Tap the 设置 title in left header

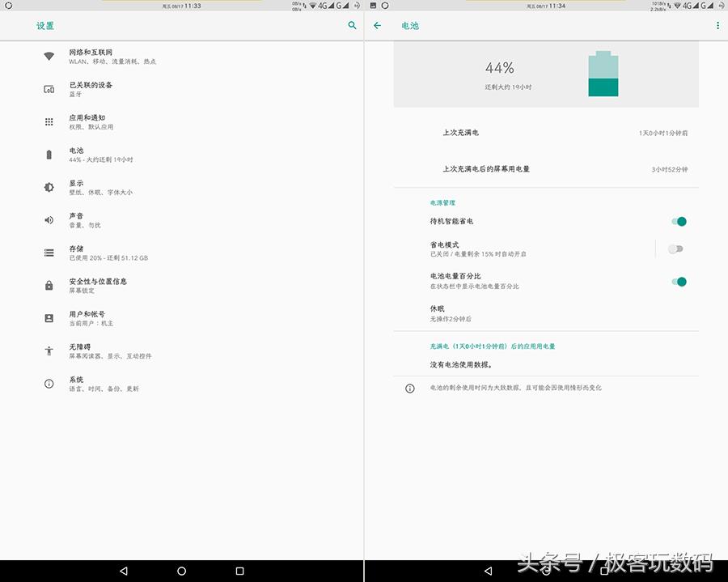click(45, 26)
